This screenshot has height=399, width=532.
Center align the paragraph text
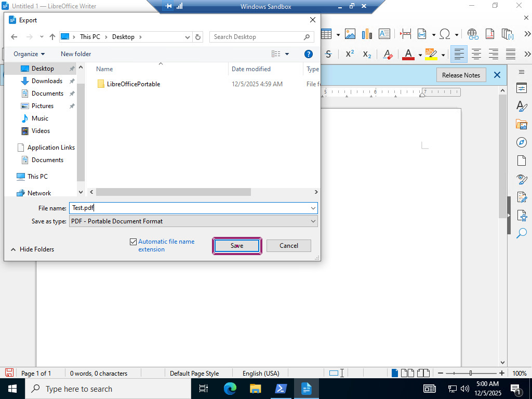pyautogui.click(x=476, y=54)
